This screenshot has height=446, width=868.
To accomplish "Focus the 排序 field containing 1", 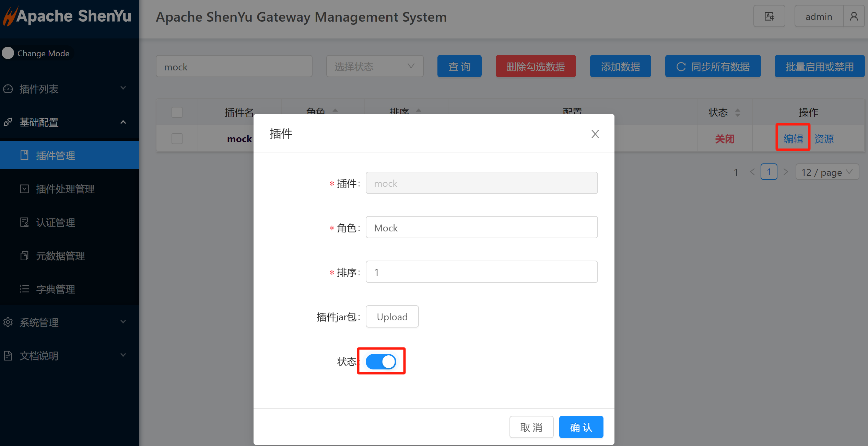I will click(482, 272).
